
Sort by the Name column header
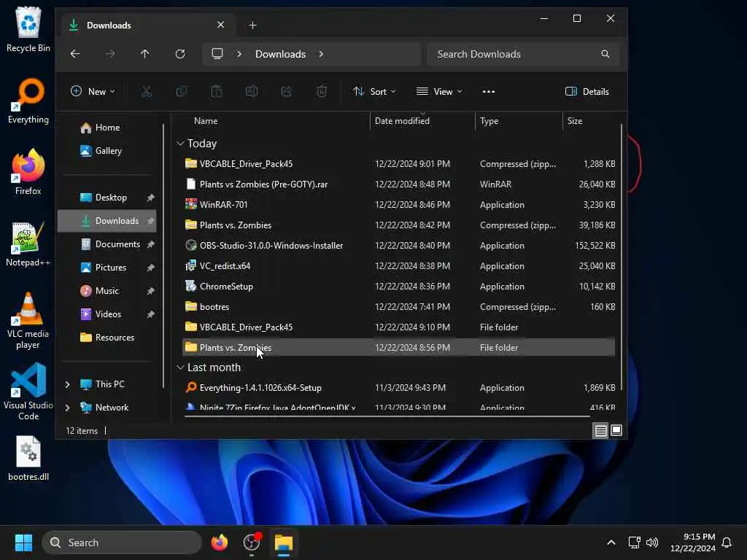(271, 121)
